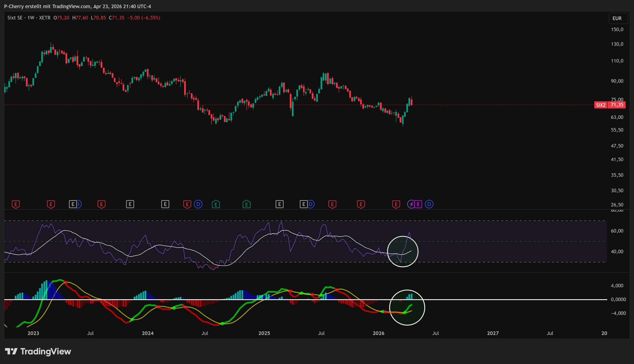
Task: Click the first green E earnings marker
Action: click(x=216, y=204)
